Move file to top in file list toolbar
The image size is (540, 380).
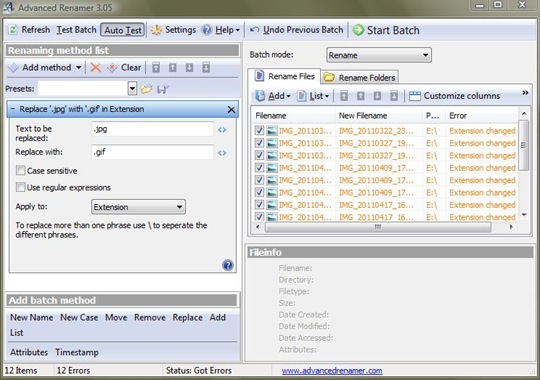click(x=344, y=96)
